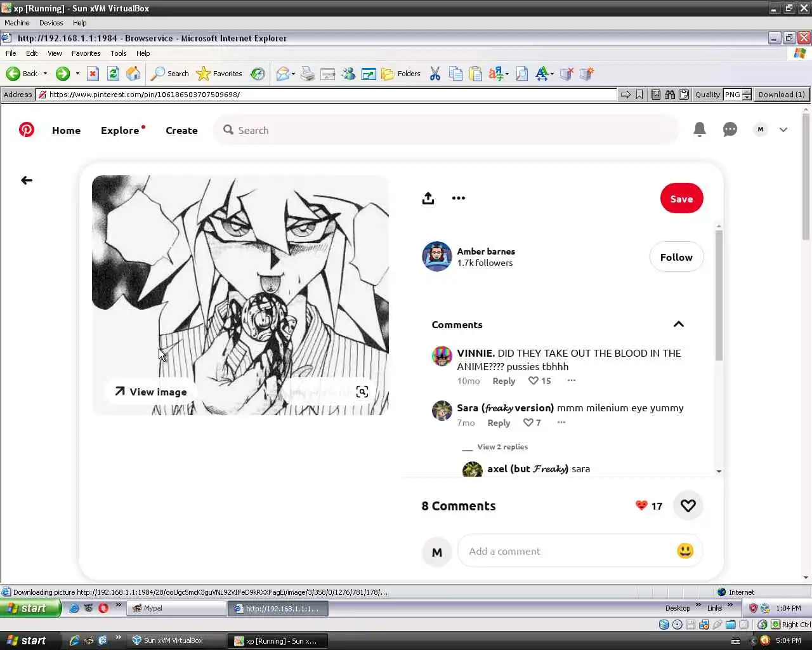Like VINNIE's comment with heart icon

(x=534, y=381)
